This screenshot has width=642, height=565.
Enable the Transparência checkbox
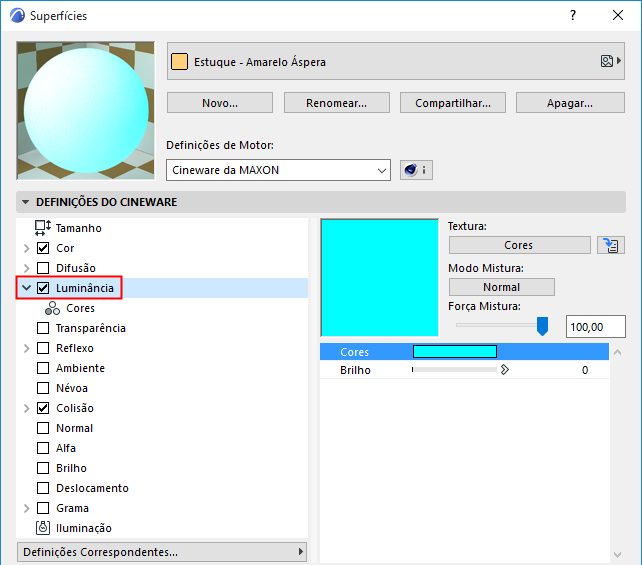(43, 328)
